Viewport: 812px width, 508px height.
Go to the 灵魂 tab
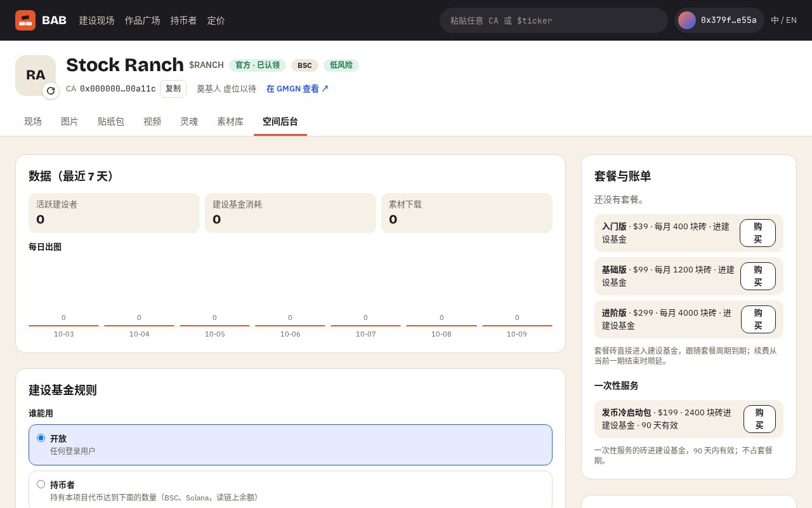(x=189, y=121)
